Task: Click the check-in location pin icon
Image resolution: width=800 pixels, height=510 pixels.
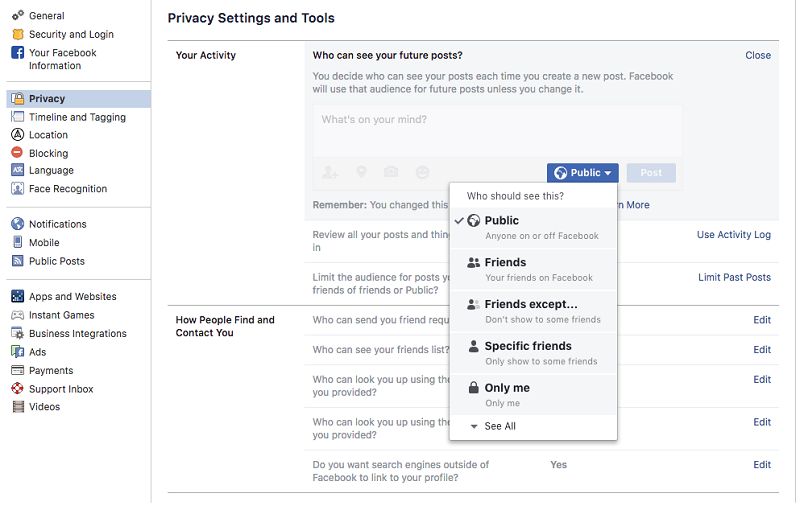Action: point(362,173)
